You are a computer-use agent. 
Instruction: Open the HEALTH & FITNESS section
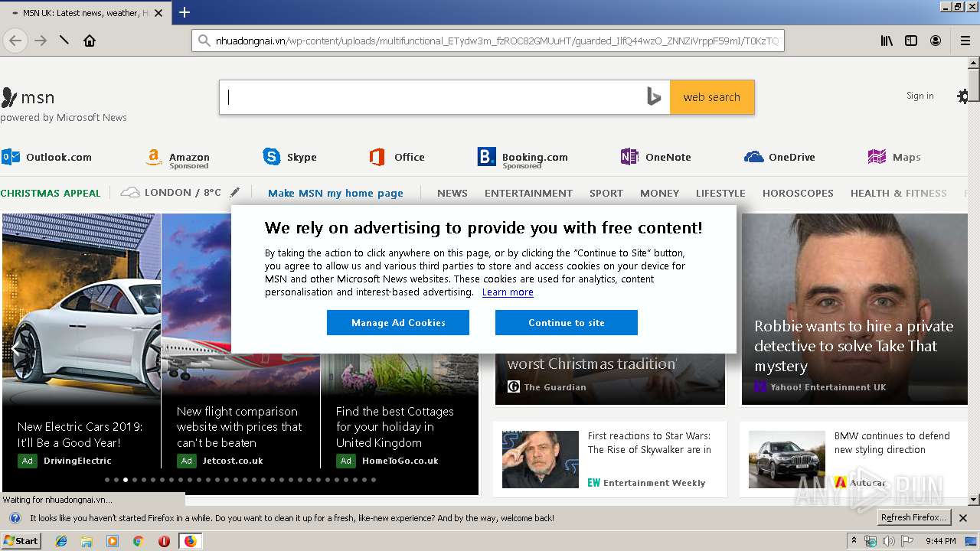899,193
